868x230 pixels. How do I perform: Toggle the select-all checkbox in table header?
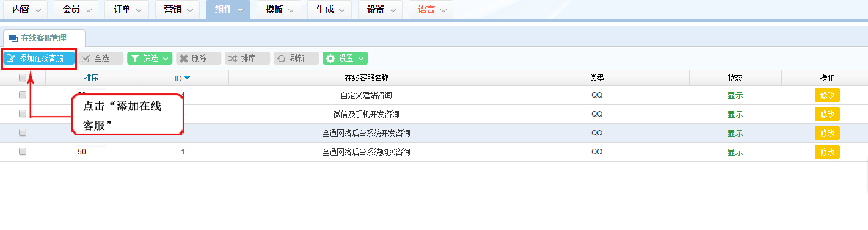coord(23,77)
